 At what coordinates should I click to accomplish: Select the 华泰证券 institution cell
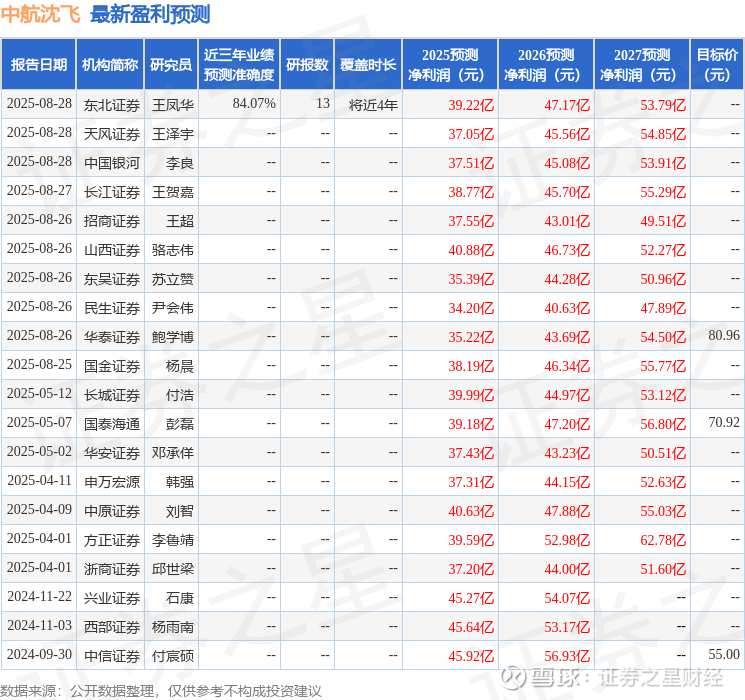coord(112,337)
